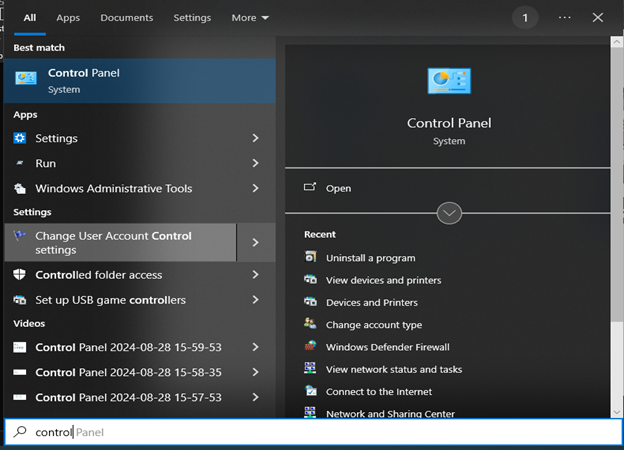This screenshot has height=450, width=624.
Task: Click the Uninstall a program icon
Action: point(310,257)
